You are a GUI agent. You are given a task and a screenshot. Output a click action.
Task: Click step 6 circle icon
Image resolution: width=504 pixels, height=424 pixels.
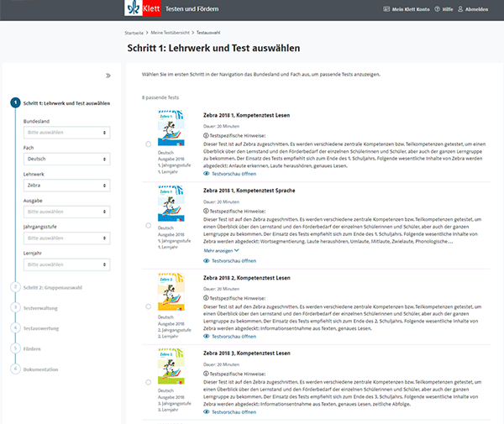coord(15,369)
